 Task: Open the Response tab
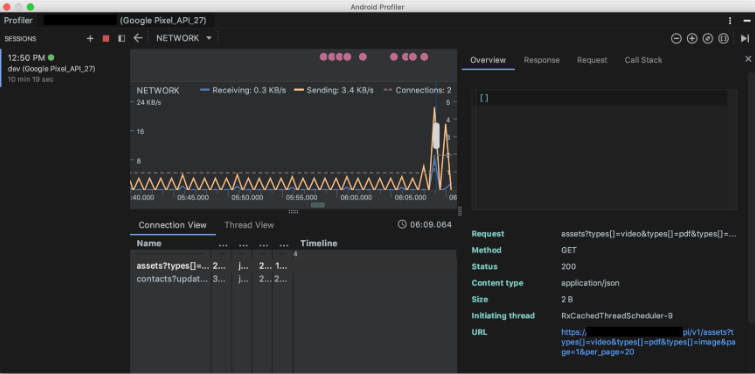tap(542, 60)
